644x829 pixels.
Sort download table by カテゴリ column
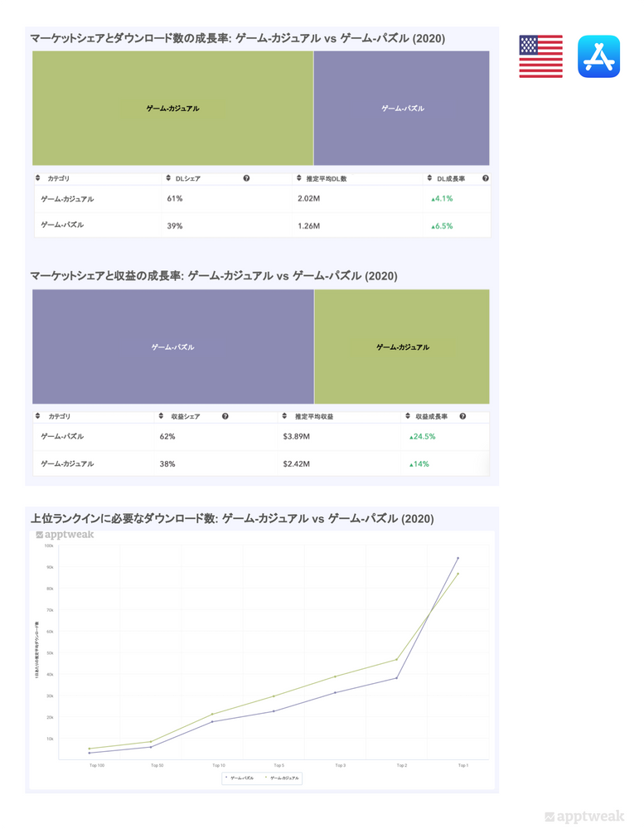[37, 178]
